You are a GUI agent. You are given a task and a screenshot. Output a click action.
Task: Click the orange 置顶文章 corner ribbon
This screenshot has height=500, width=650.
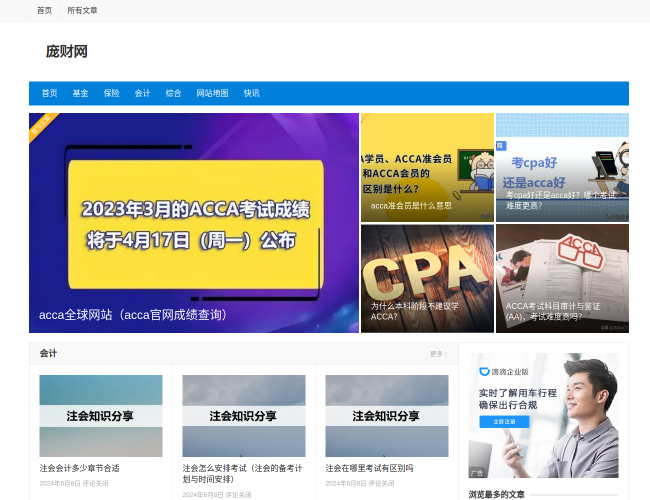41,126
